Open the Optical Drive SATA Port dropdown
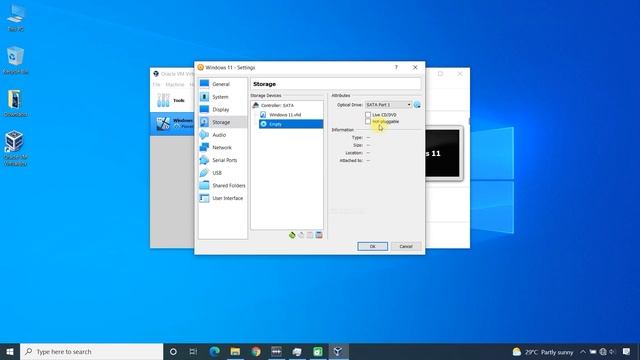The height and width of the screenshot is (360, 640). [x=388, y=105]
